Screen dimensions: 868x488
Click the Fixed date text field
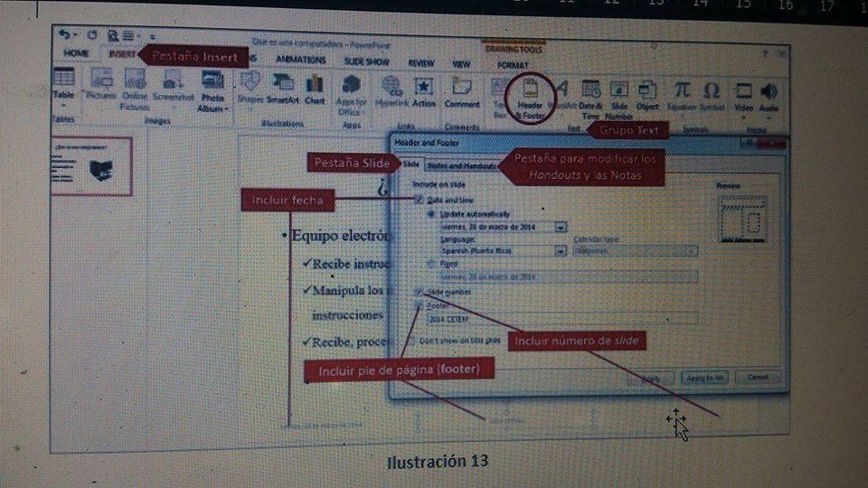568,277
